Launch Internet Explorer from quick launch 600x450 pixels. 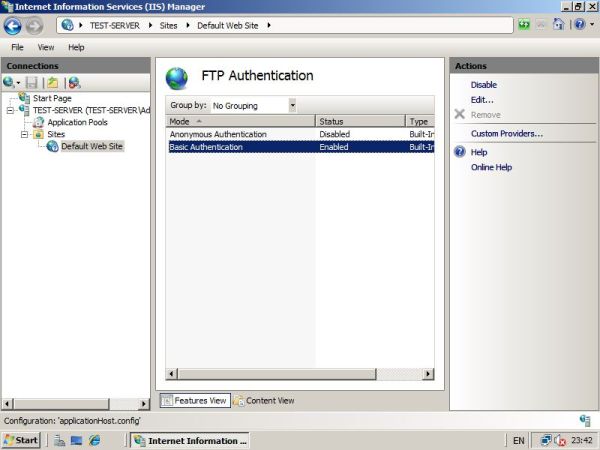(94, 441)
